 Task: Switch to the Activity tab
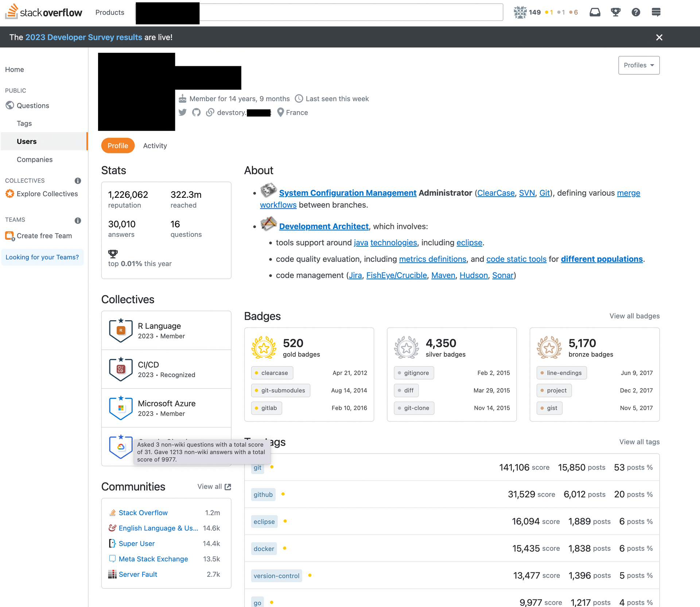[155, 145]
